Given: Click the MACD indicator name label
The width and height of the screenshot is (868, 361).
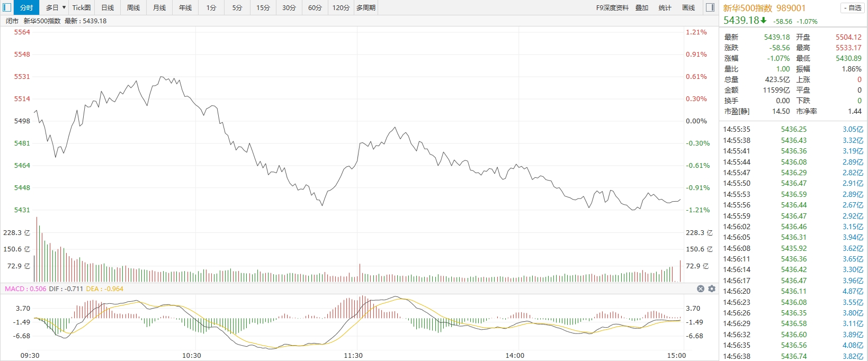Looking at the screenshot, I should click(x=15, y=288).
